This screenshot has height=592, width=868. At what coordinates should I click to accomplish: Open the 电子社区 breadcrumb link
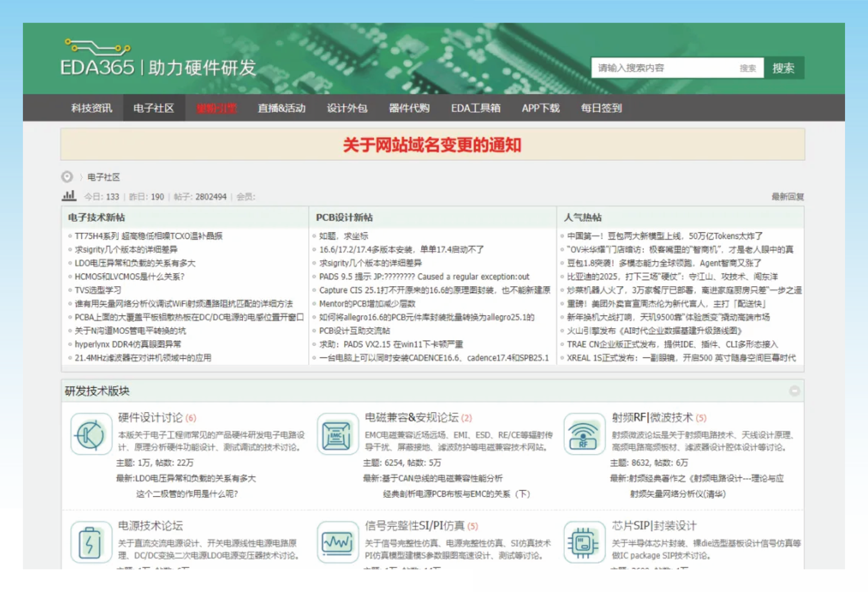tap(103, 177)
